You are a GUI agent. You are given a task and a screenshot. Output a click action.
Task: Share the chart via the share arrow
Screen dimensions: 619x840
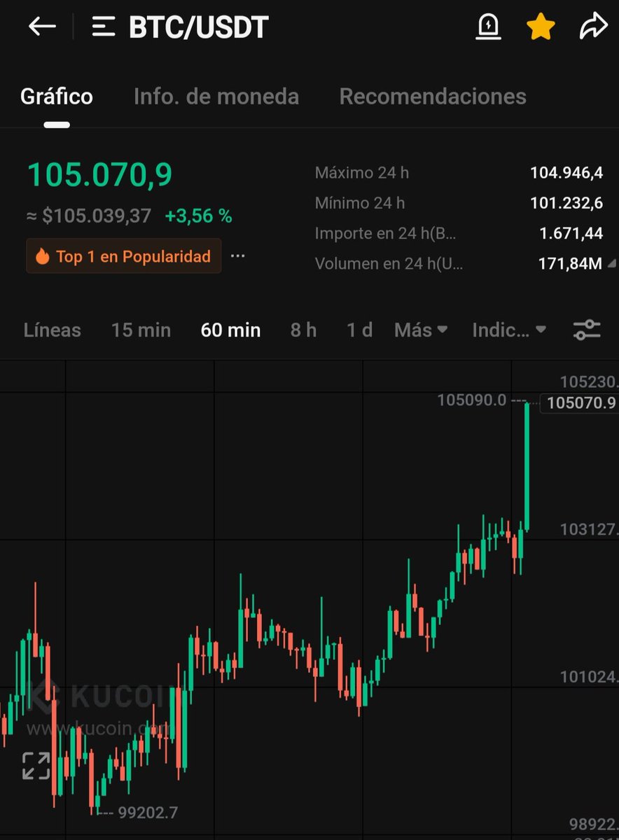pyautogui.click(x=593, y=27)
